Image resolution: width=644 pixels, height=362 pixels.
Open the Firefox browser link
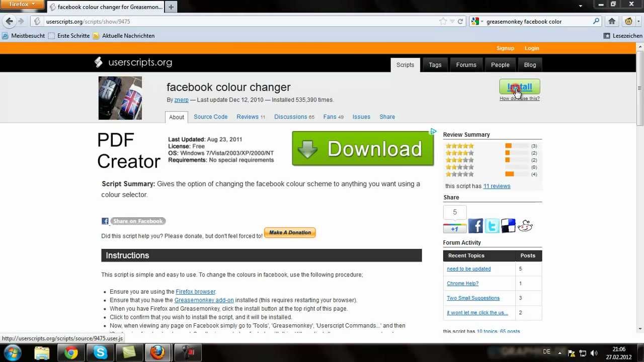coord(195,292)
